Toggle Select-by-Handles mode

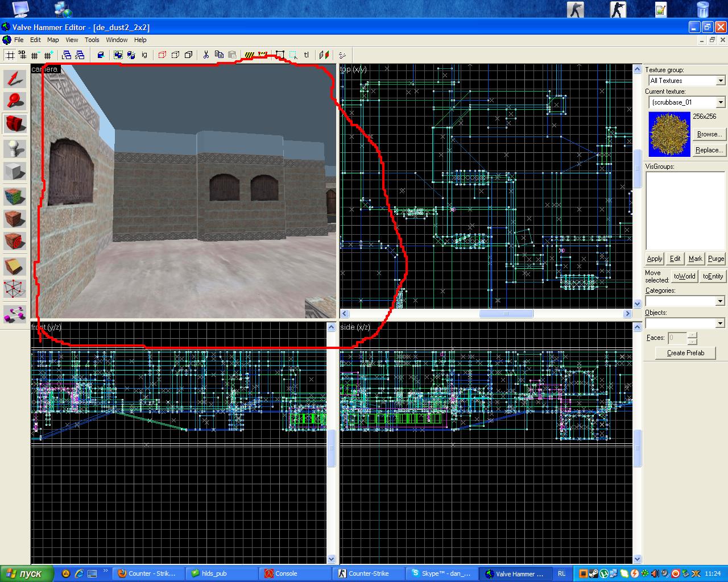coord(280,55)
